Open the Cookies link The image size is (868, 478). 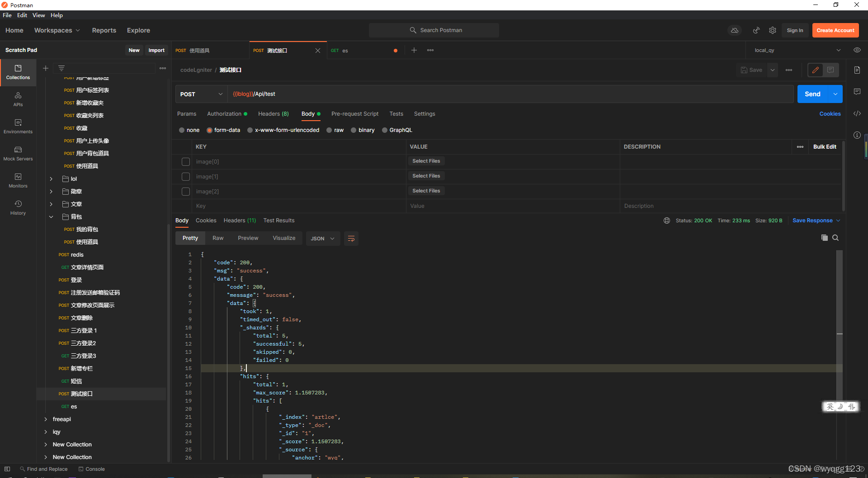tap(830, 114)
